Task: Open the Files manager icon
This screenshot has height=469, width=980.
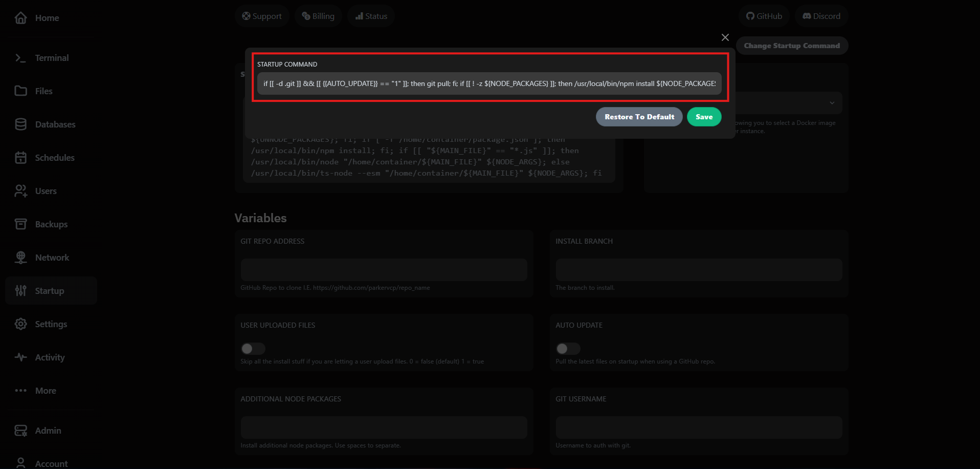Action: click(20, 91)
